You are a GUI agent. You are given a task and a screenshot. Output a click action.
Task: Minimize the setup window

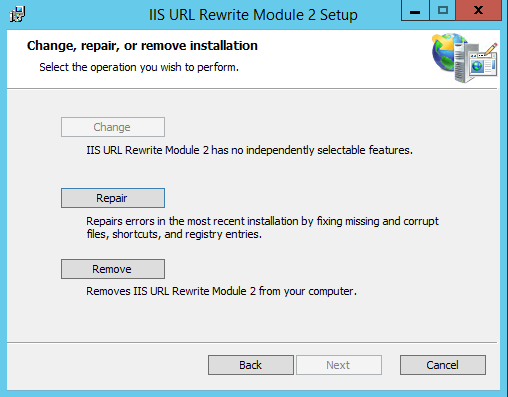point(415,11)
